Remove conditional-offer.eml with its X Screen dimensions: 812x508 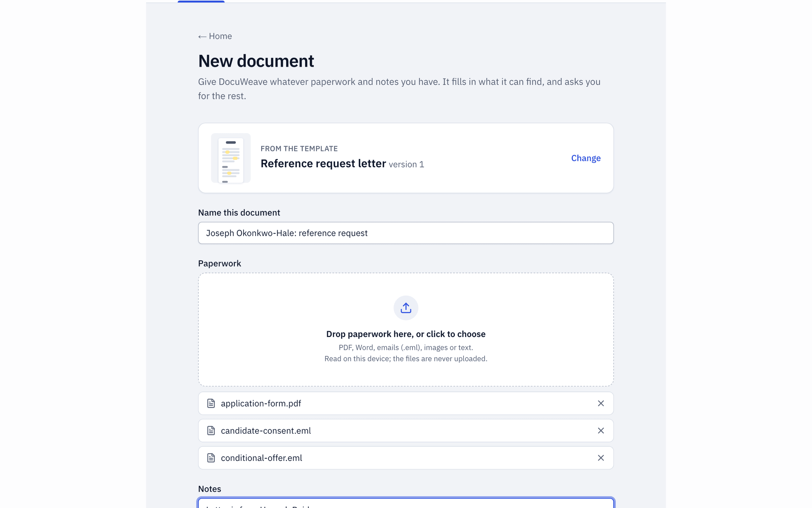601,458
